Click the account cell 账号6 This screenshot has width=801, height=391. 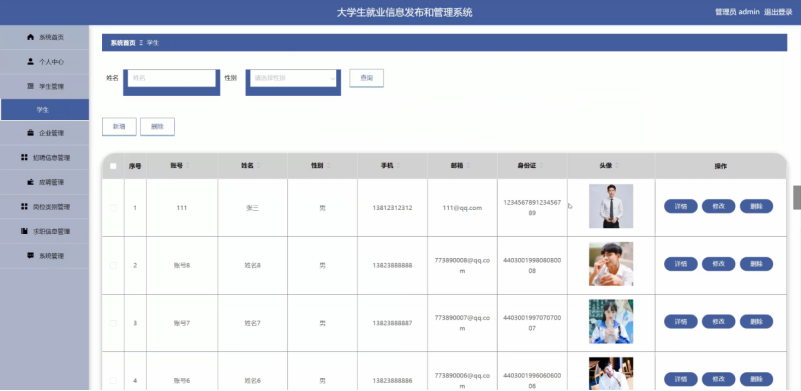pos(182,381)
